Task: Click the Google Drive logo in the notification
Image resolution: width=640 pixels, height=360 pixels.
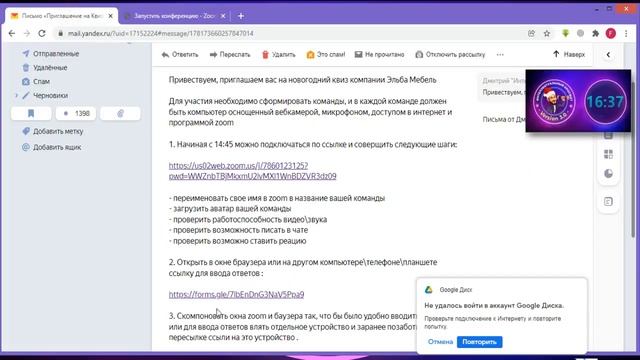Action: pos(428,289)
